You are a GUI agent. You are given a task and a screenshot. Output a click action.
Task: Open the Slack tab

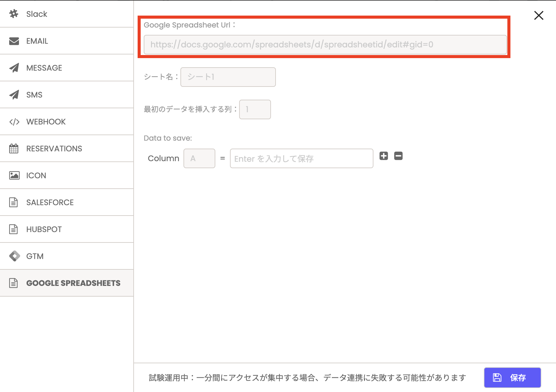(67, 14)
